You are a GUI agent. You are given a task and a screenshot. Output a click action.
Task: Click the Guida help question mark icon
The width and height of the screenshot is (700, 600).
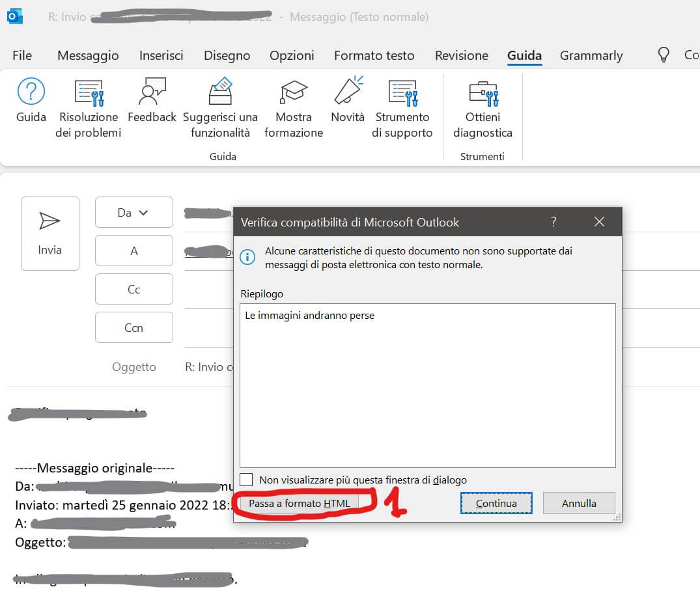pyautogui.click(x=31, y=92)
